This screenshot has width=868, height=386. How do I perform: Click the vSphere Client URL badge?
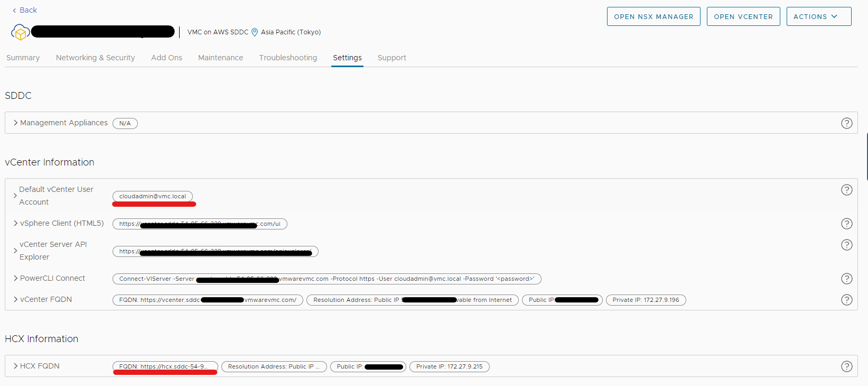pyautogui.click(x=200, y=224)
